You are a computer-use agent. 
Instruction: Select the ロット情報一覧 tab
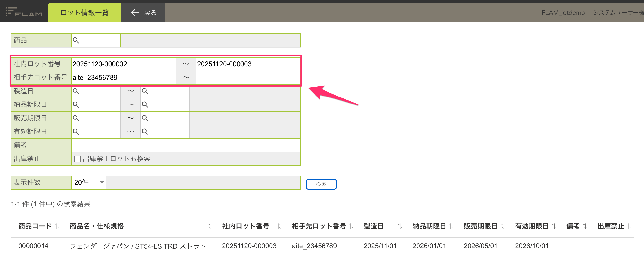point(84,13)
